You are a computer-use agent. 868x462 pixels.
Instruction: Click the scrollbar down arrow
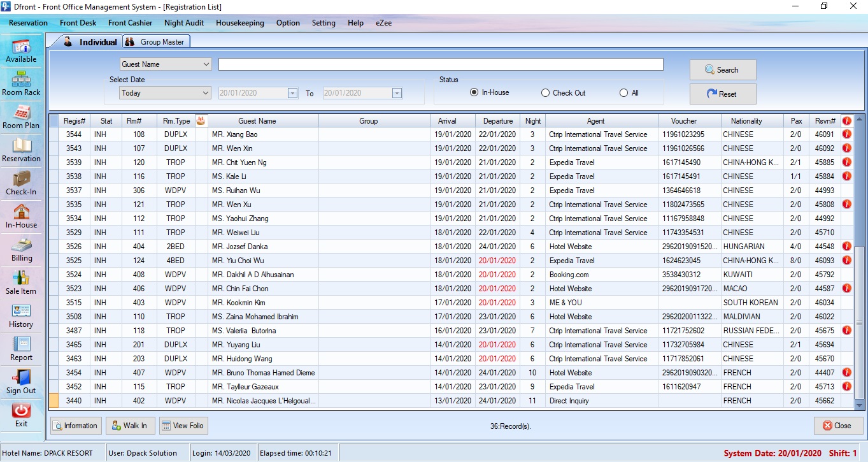tap(859, 405)
